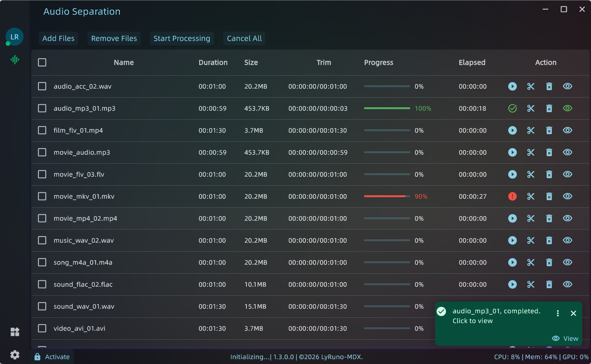The image size is (591, 364).
Task: Open settings gear in sidebar
Action: pos(15,355)
